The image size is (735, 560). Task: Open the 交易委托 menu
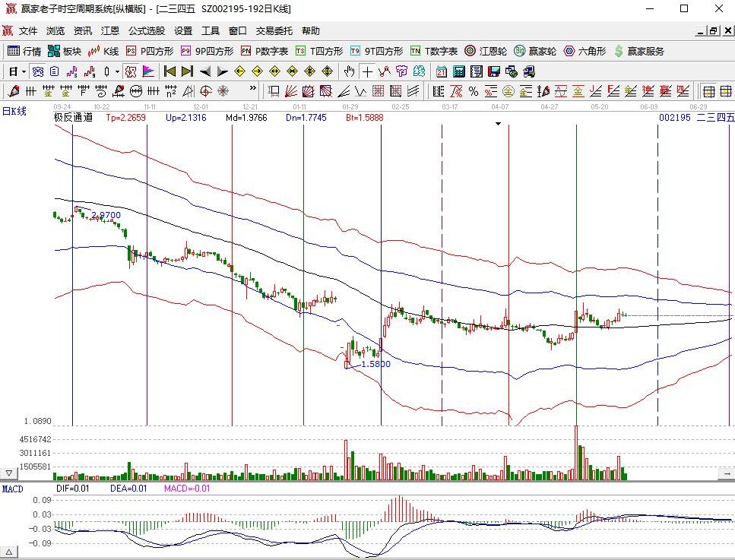pos(274,31)
